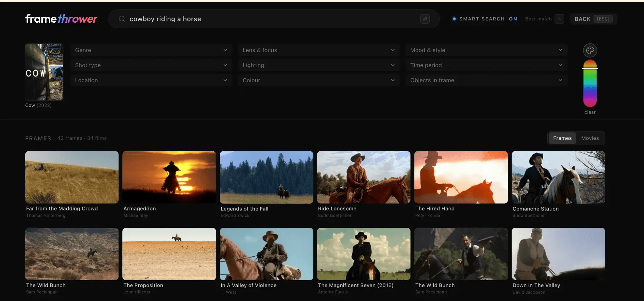Image resolution: width=644 pixels, height=301 pixels.
Task: Open the Lighting filter dropdown
Action: click(x=319, y=65)
